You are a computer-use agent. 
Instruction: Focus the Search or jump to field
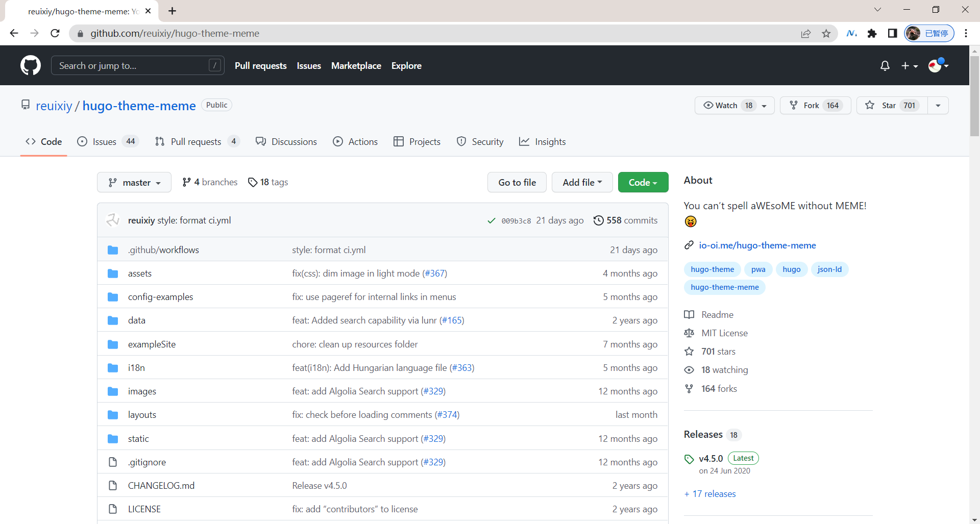coord(138,65)
